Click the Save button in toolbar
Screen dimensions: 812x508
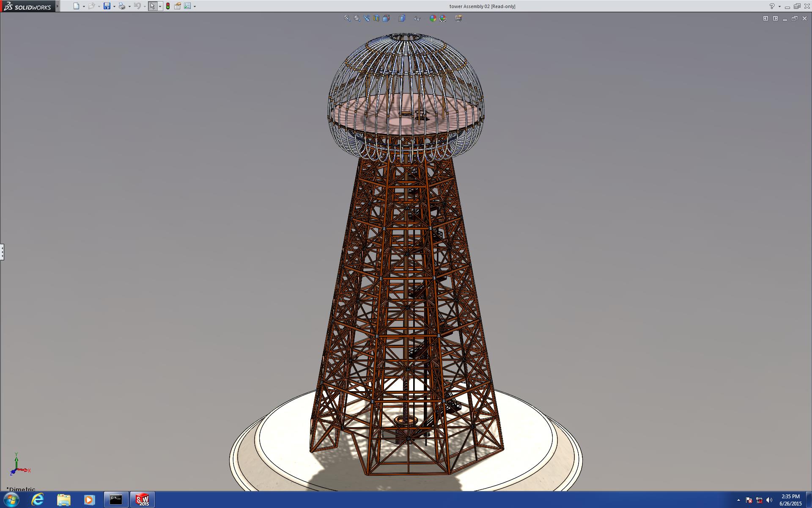click(x=107, y=6)
